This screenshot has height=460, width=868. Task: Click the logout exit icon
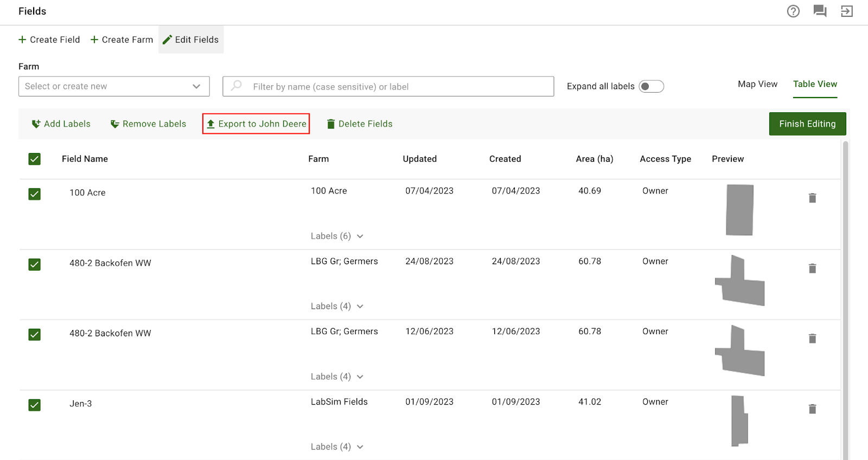[x=846, y=11]
